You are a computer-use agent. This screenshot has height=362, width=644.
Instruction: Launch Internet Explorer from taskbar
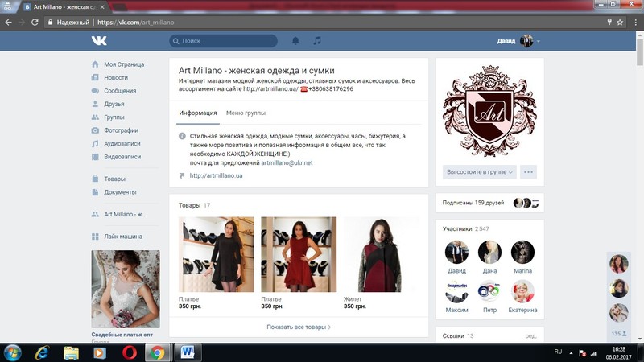pyautogui.click(x=42, y=352)
